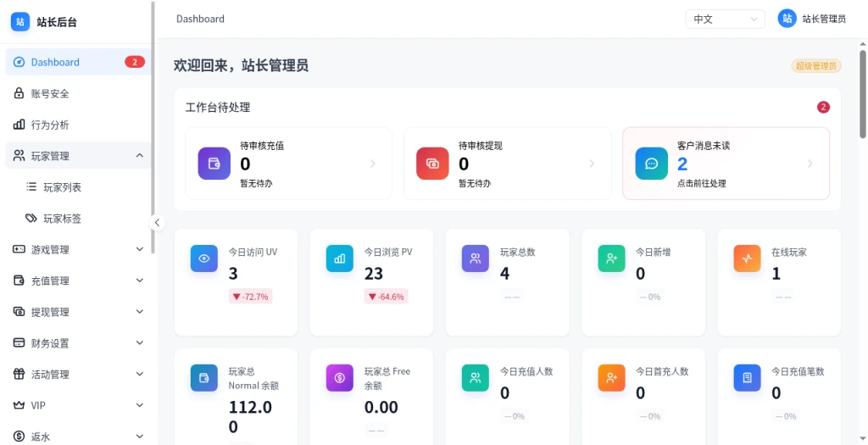Click the crown icon beside VIP
868x445 pixels.
click(19, 405)
